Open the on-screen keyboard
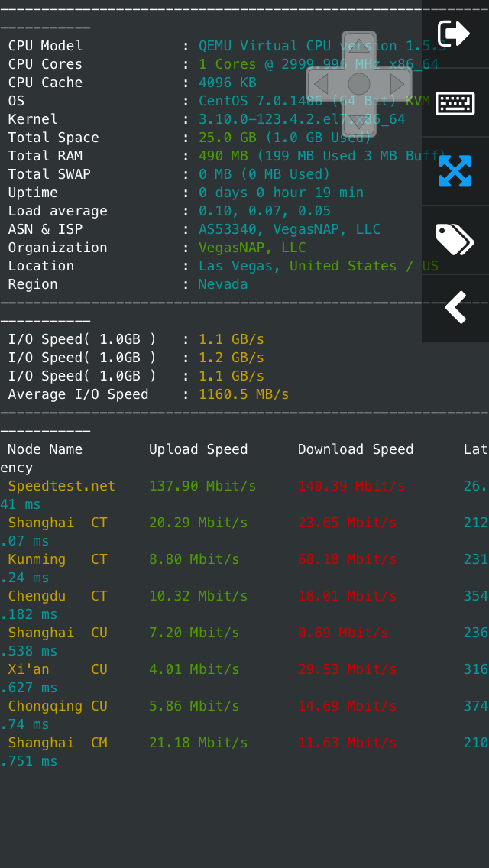The image size is (489, 868). 455,102
